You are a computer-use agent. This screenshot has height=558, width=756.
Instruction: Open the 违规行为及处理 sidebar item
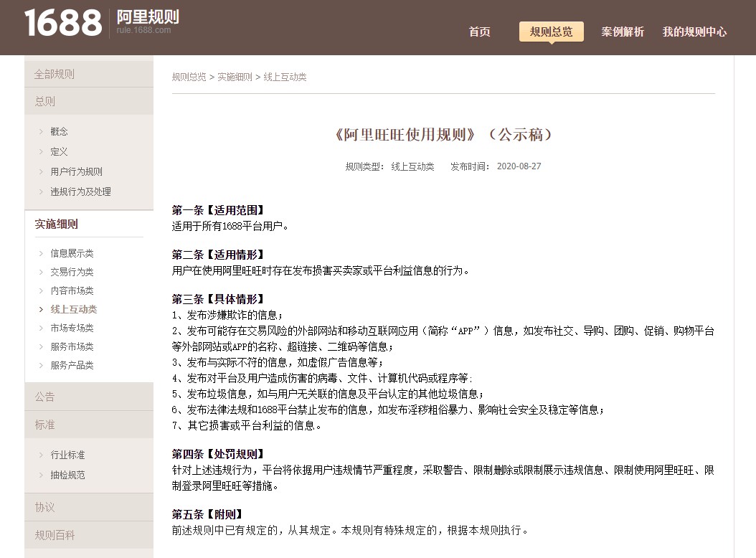point(80,192)
